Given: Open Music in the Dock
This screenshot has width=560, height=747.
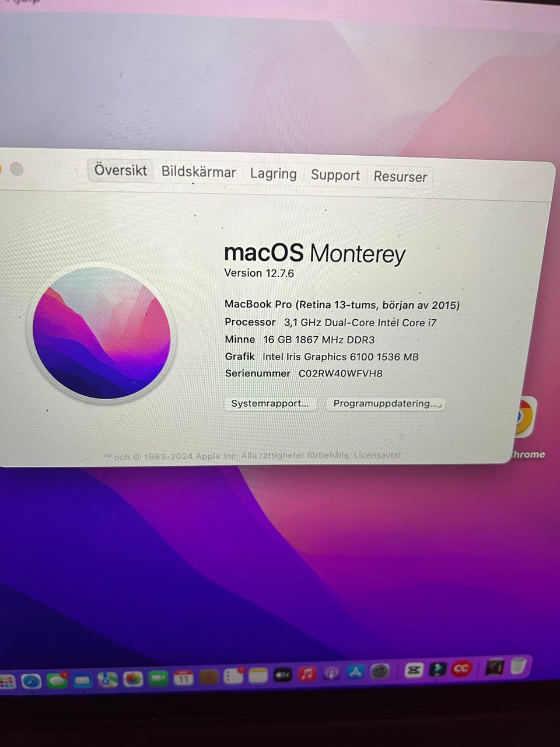Looking at the screenshot, I should tap(307, 674).
